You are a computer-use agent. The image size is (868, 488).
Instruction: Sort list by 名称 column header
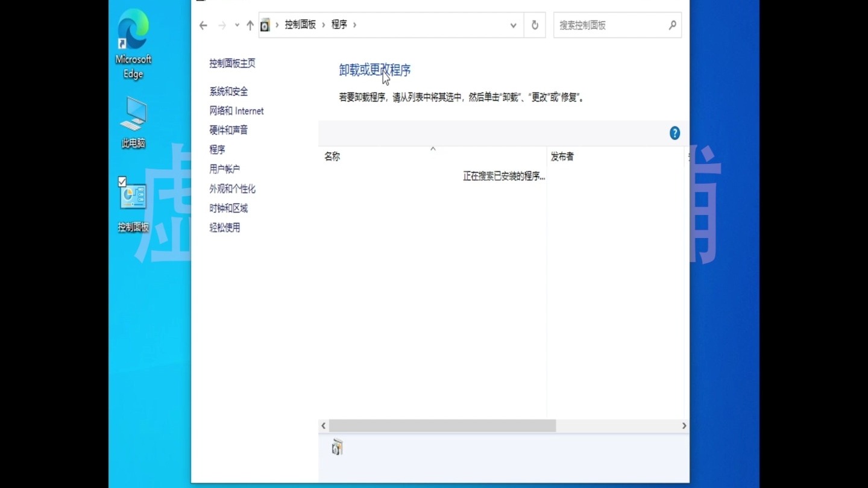pyautogui.click(x=432, y=157)
